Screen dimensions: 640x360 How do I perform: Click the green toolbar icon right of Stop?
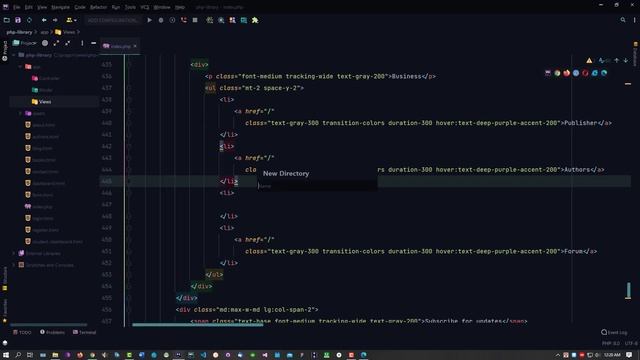209,20
